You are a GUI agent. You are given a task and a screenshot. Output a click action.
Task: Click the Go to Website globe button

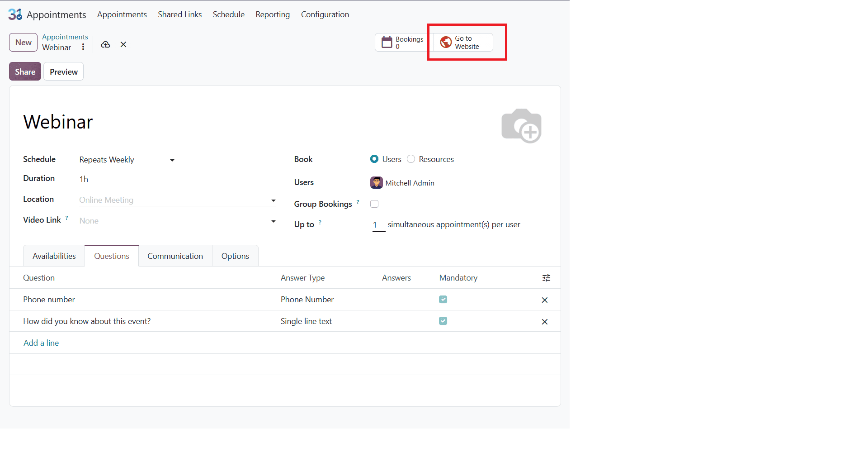(x=463, y=43)
